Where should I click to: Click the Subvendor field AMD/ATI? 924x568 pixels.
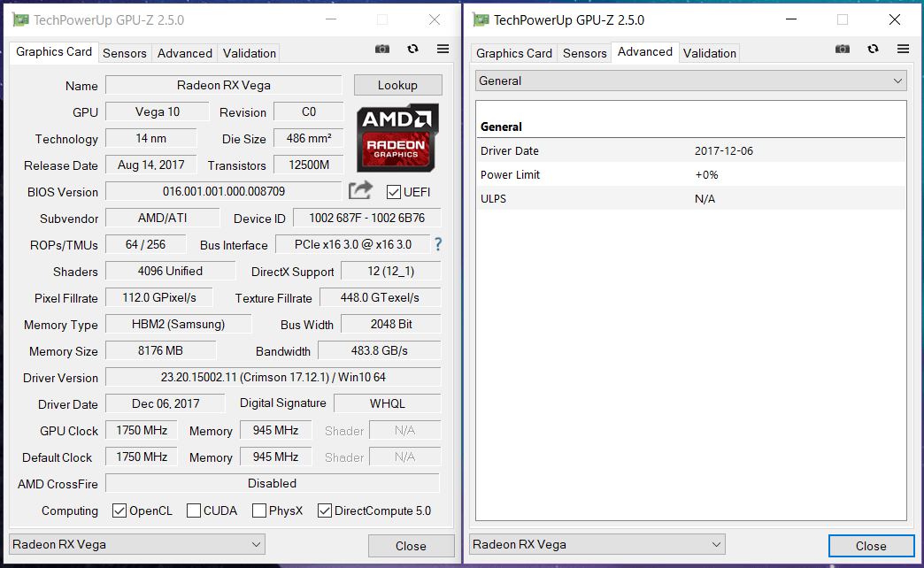(163, 218)
